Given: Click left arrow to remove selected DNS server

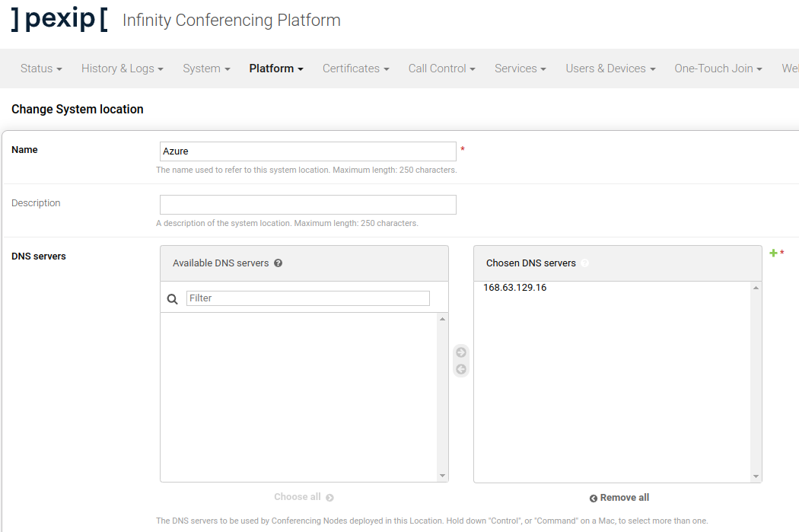Looking at the screenshot, I should [461, 369].
